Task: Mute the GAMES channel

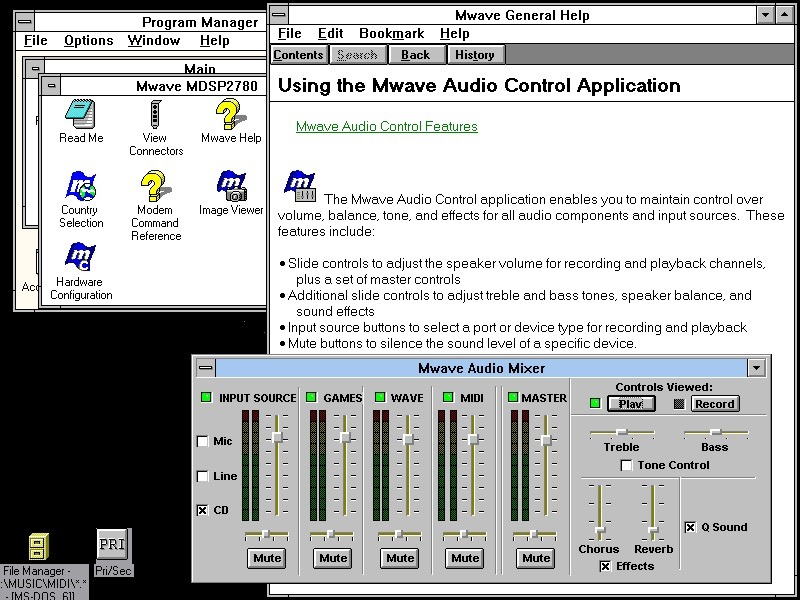Action: tap(333, 558)
